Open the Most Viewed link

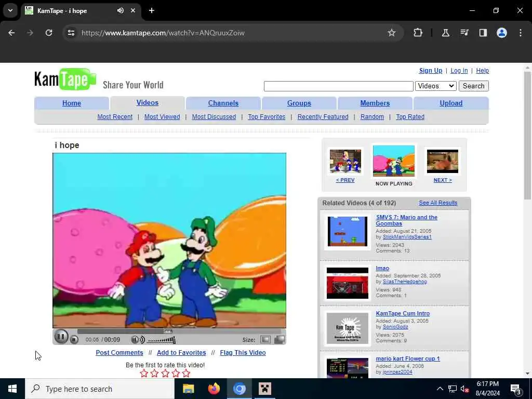(162, 117)
